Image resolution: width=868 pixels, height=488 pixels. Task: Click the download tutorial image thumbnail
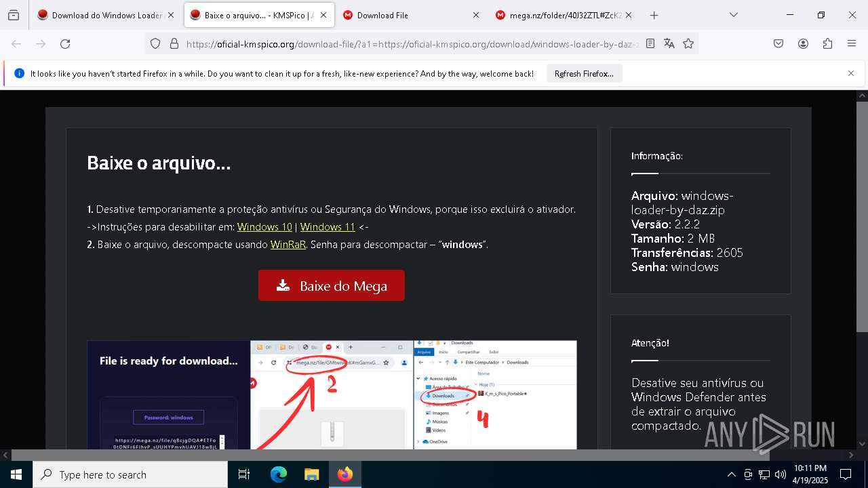point(332,395)
